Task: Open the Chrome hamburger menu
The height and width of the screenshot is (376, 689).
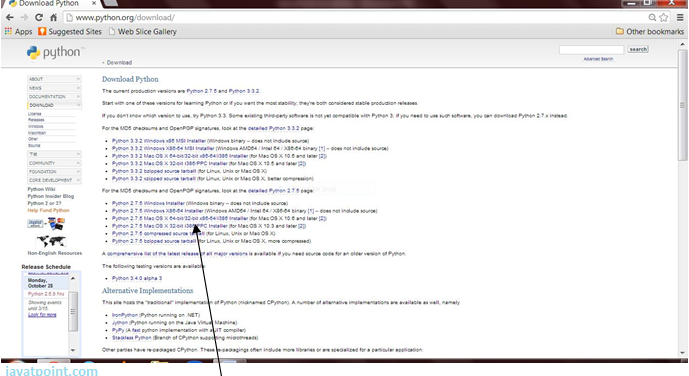Action: [x=680, y=18]
